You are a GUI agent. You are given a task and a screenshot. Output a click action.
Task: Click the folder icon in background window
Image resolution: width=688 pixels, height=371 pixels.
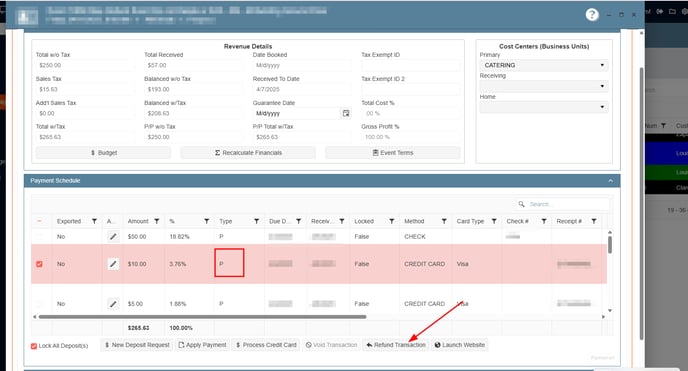click(672, 12)
